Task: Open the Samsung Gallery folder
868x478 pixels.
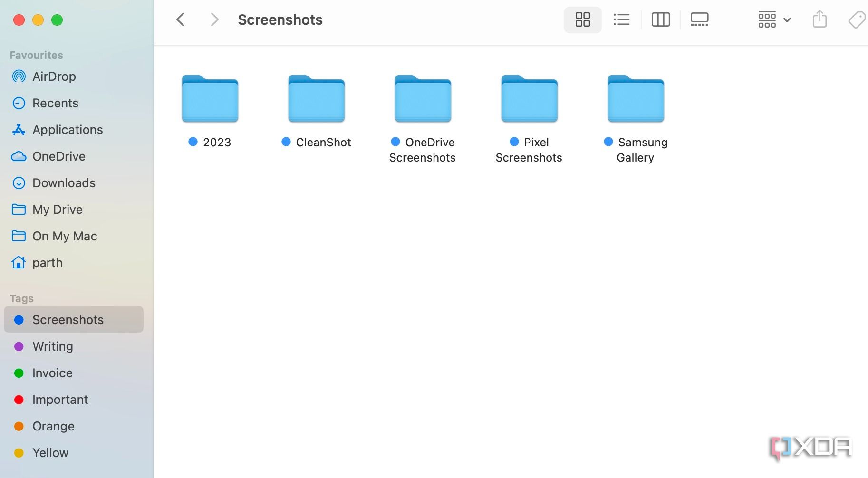Action: point(635,99)
